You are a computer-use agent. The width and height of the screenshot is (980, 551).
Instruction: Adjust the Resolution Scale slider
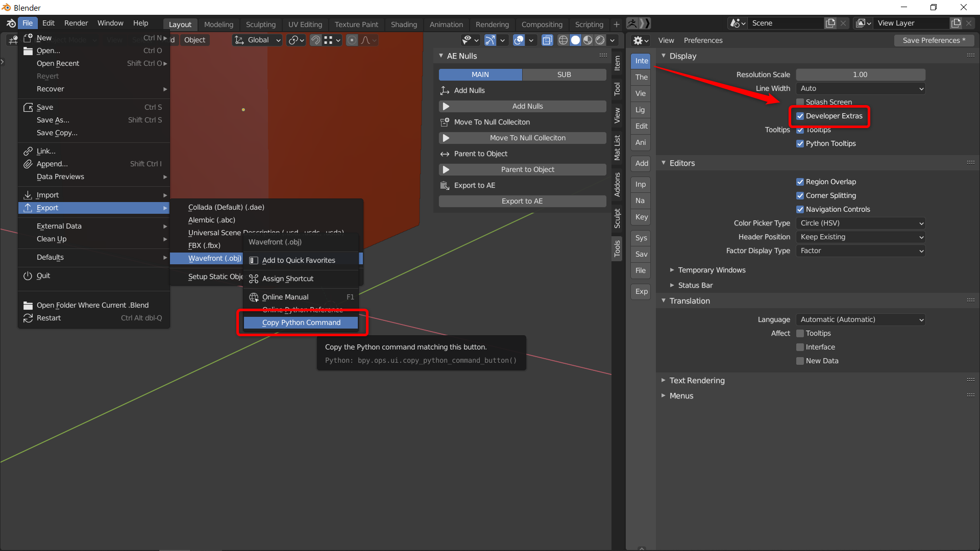tap(861, 75)
